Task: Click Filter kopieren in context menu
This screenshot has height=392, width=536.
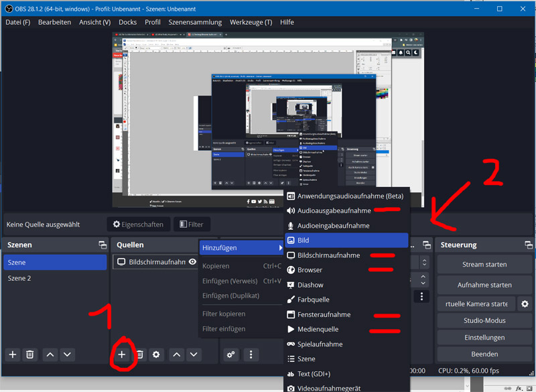Action: [241, 314]
